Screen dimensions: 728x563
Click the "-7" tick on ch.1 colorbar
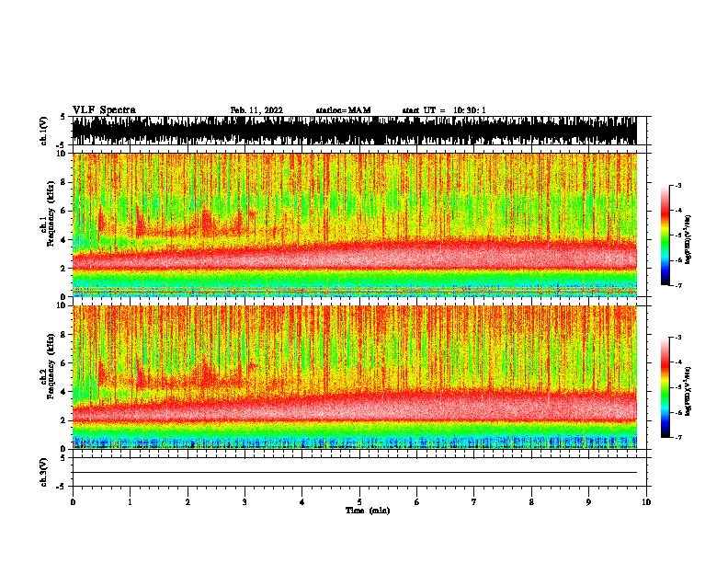click(x=678, y=285)
